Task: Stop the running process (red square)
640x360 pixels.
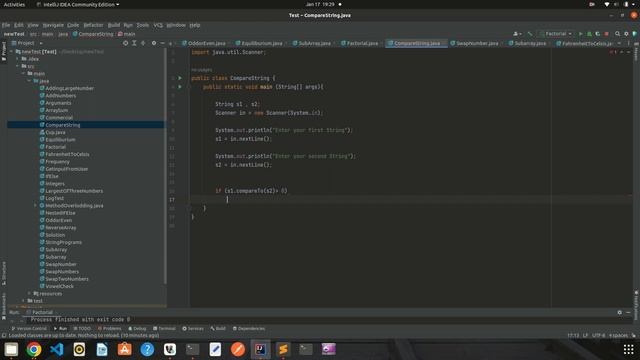Action: click(607, 34)
